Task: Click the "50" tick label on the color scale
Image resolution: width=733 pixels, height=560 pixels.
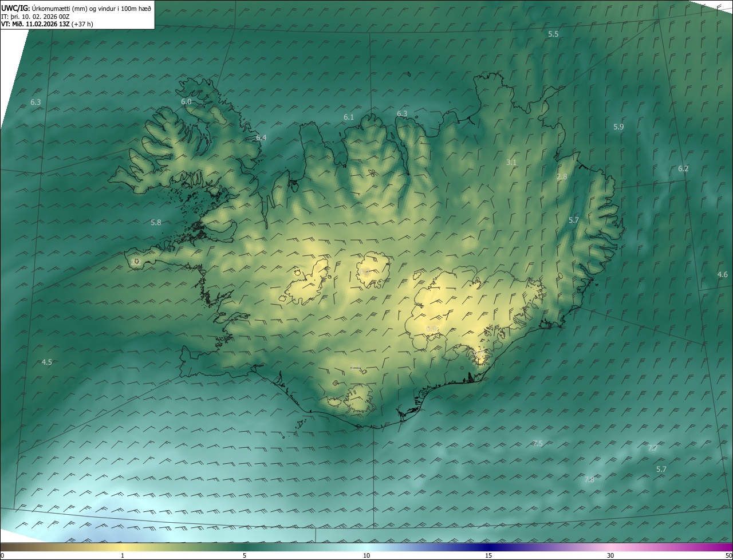Action: tap(728, 555)
